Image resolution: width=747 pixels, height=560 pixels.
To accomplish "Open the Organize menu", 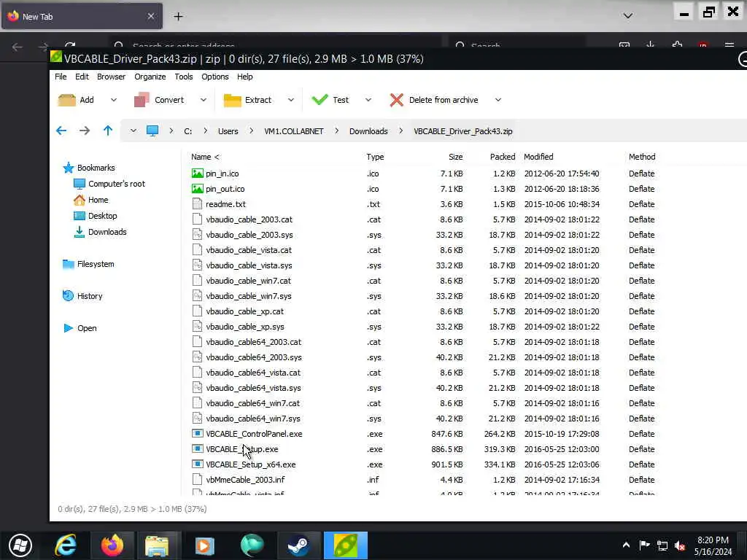I will click(x=150, y=77).
